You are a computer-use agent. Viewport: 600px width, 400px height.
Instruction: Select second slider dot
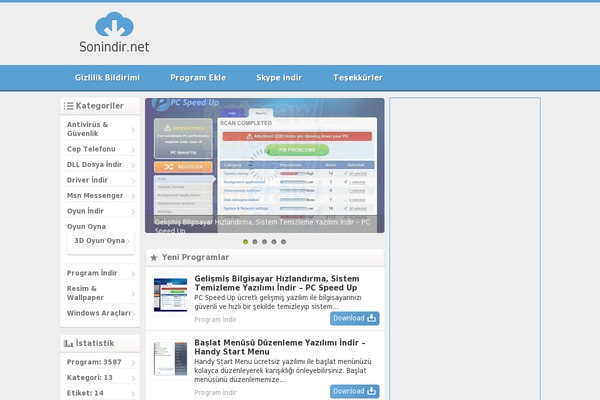(x=255, y=242)
